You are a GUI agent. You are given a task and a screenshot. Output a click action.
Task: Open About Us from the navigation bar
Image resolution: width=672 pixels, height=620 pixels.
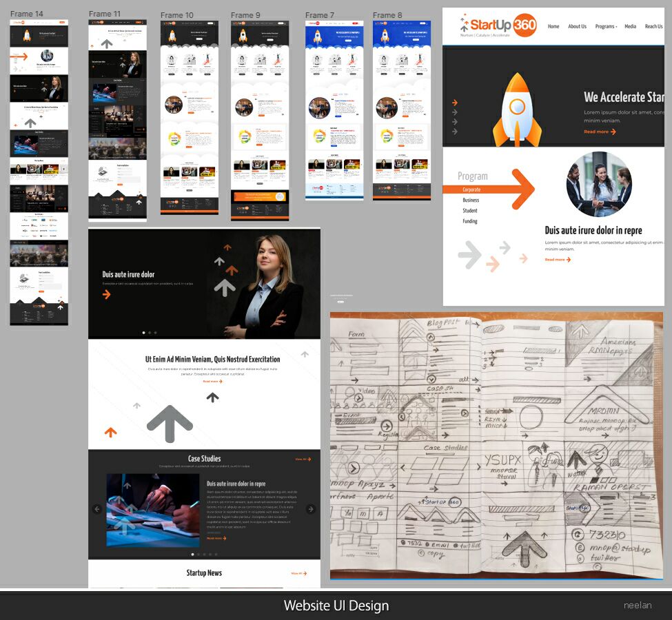coord(577,26)
